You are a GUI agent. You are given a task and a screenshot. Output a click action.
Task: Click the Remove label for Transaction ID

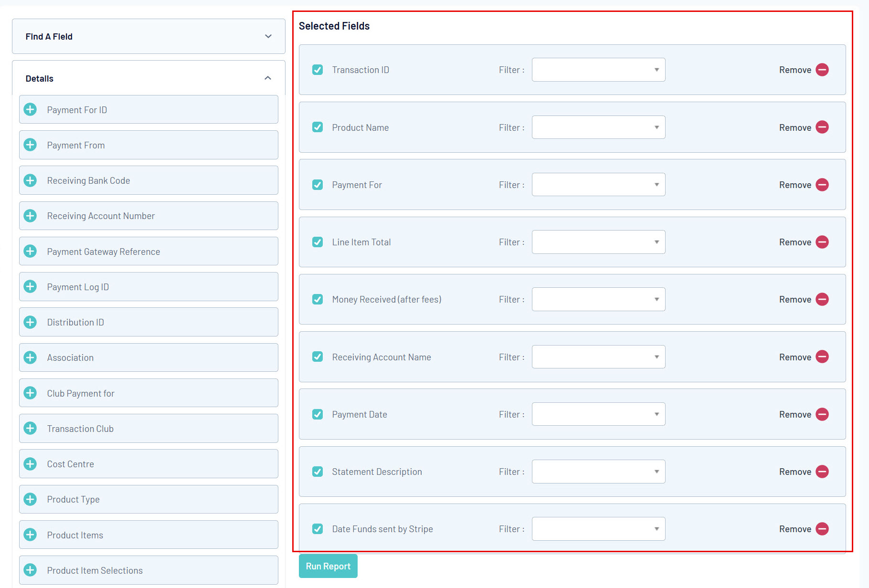pos(795,70)
